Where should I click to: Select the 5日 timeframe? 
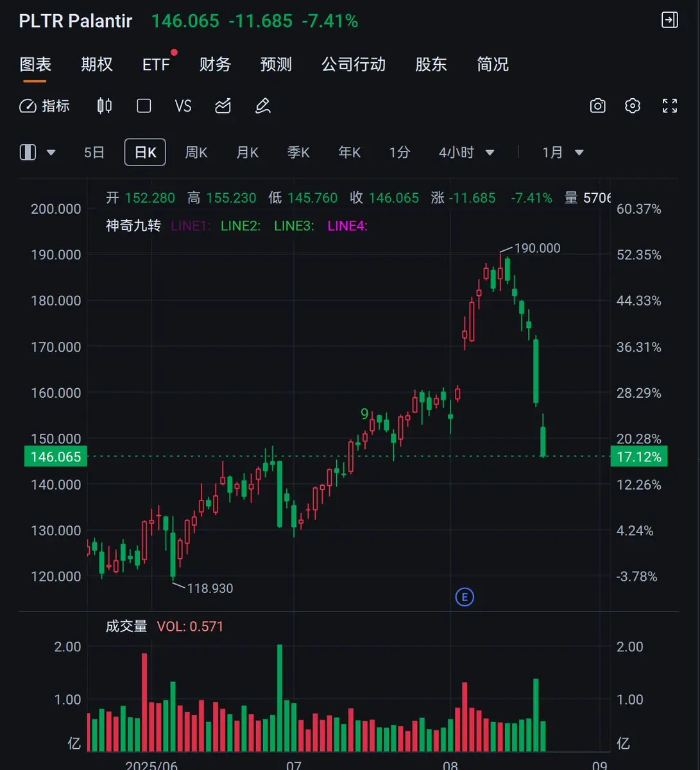94,152
